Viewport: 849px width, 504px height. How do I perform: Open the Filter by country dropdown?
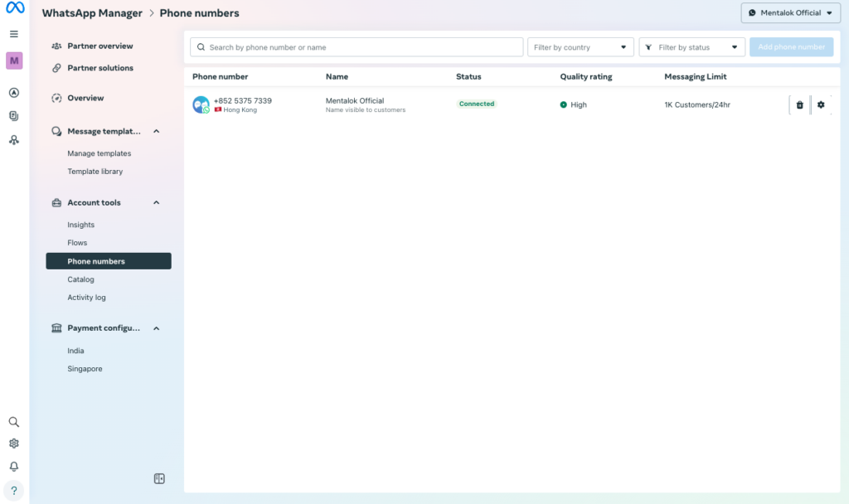[x=580, y=47]
